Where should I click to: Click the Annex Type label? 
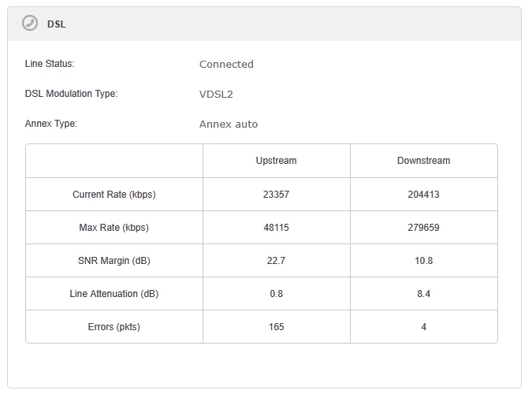[51, 124]
